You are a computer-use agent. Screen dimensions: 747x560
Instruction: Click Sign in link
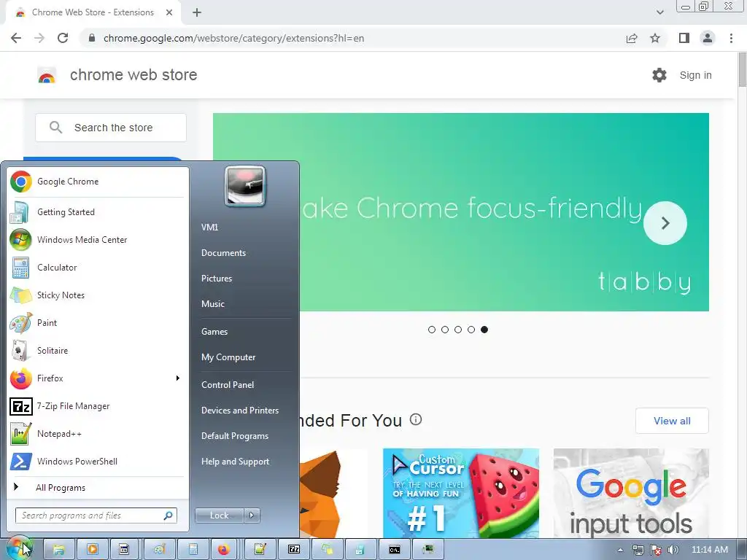tap(695, 75)
